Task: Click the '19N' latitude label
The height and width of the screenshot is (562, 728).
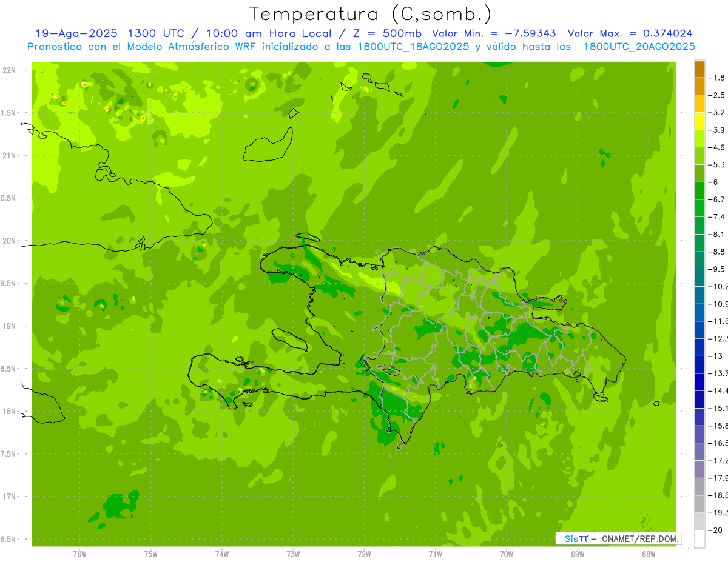Action: point(9,326)
